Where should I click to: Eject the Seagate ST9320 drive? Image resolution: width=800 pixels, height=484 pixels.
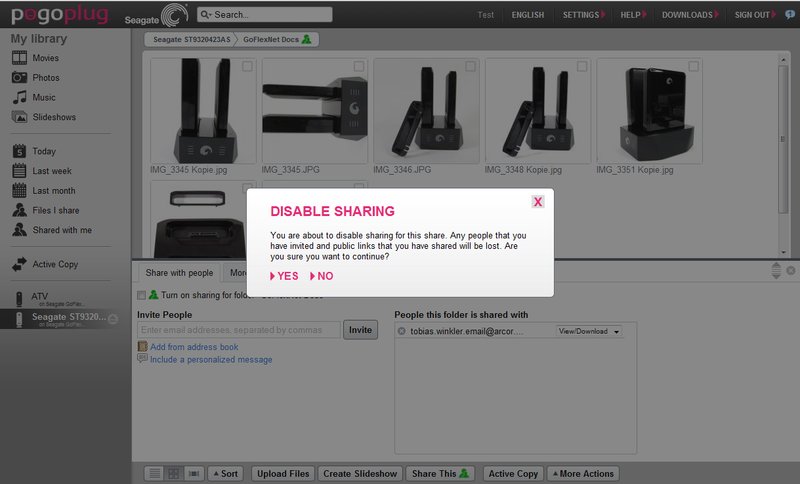pyautogui.click(x=113, y=319)
